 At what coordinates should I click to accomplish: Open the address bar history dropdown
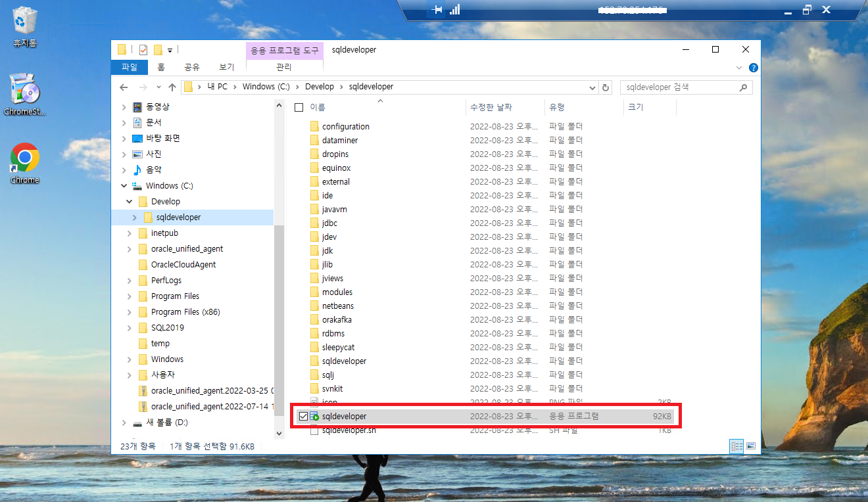[x=592, y=87]
